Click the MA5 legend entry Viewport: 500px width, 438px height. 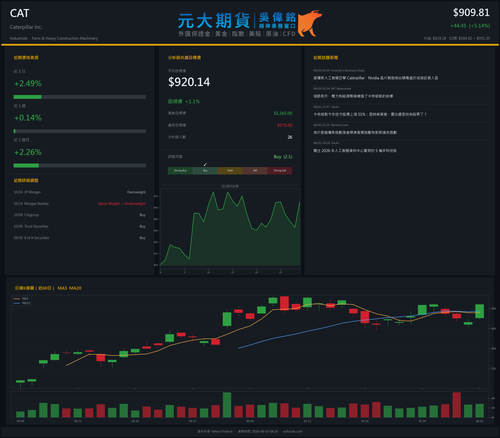point(22,299)
